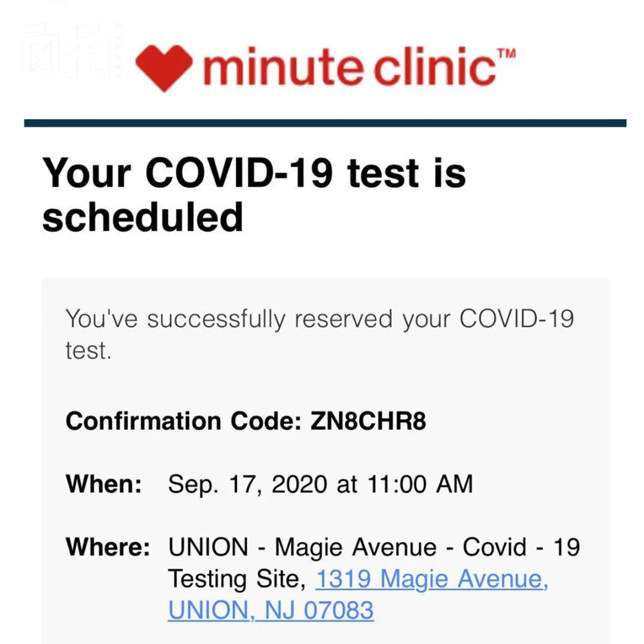Screen dimensions: 644x644
Task: Click the "Your COVID-19 test is" heading line
Action: (x=254, y=173)
